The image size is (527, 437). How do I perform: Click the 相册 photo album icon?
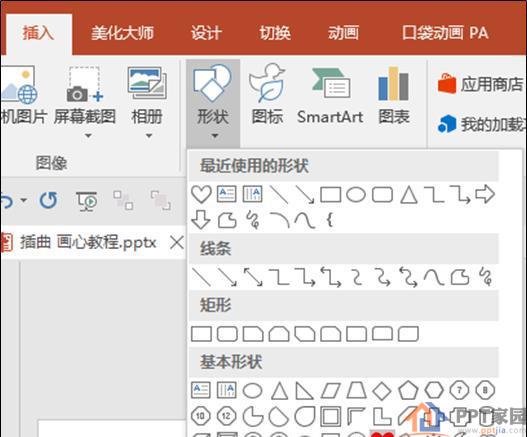pyautogui.click(x=147, y=83)
